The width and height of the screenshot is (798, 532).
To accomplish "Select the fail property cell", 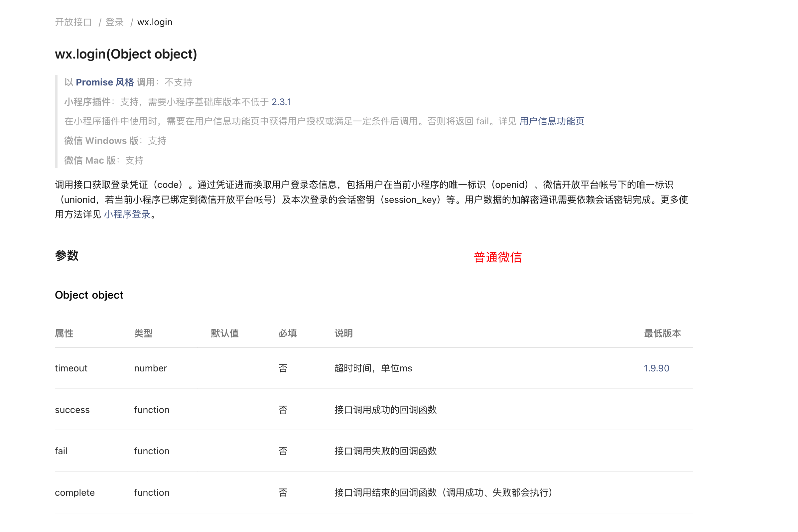I will coord(61,451).
